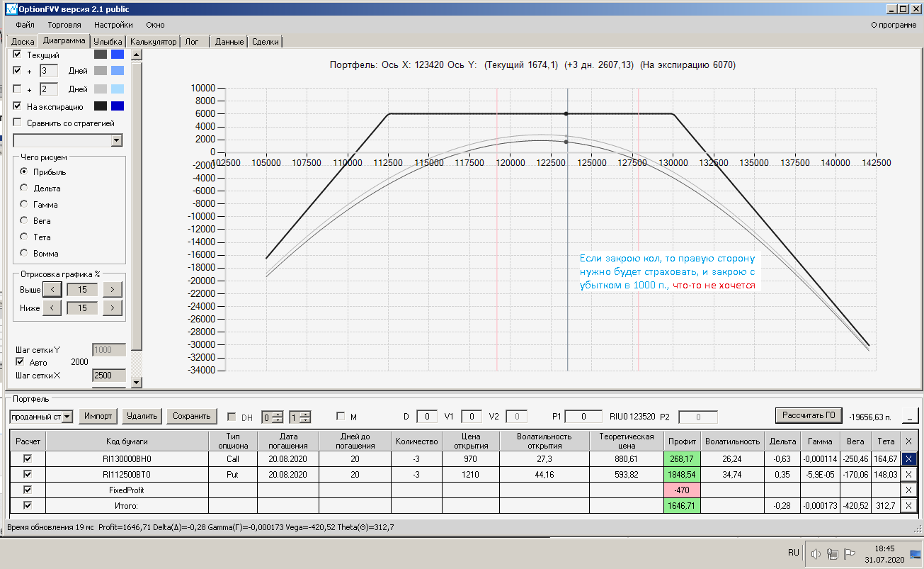Uncheck Расчет for RI112500BT0 row
The width and height of the screenshot is (924, 569).
point(28,474)
